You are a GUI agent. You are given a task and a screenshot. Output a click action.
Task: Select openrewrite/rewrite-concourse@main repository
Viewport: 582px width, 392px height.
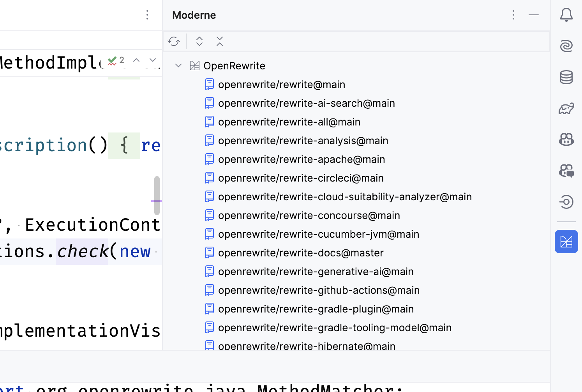(x=309, y=215)
